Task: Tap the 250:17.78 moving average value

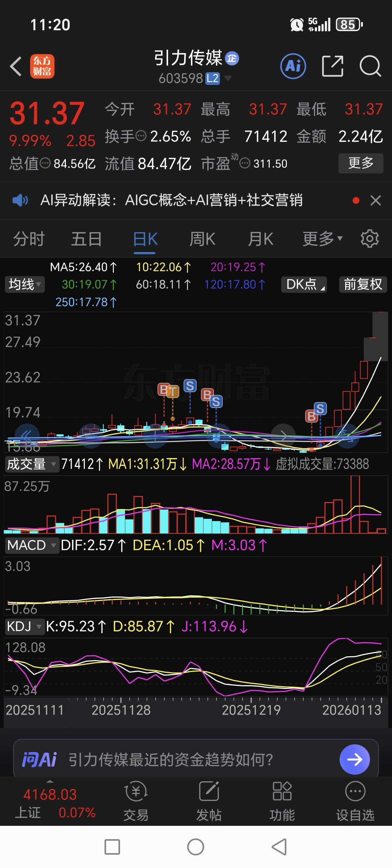Action: pos(86,302)
